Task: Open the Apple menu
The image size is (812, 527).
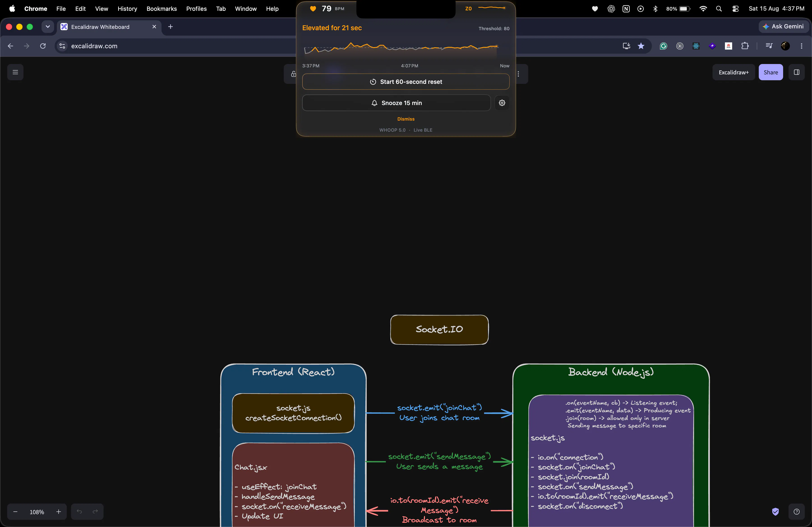Action: pyautogui.click(x=12, y=9)
